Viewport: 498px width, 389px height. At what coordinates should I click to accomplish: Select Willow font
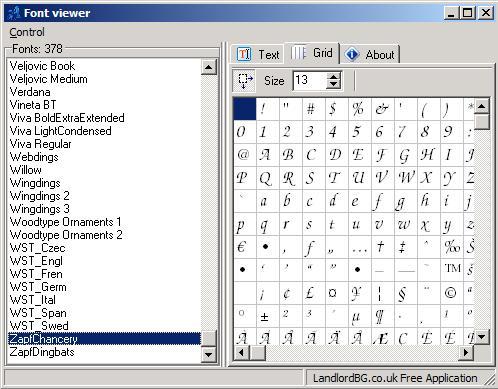(x=26, y=170)
